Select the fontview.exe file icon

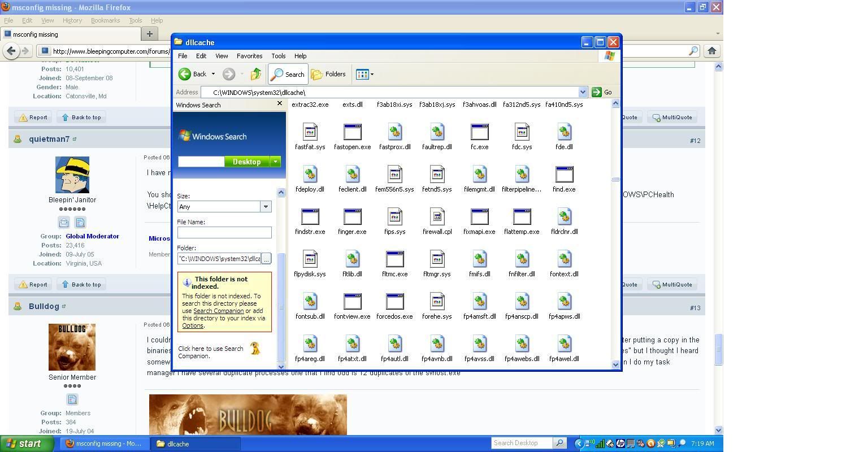[352, 302]
